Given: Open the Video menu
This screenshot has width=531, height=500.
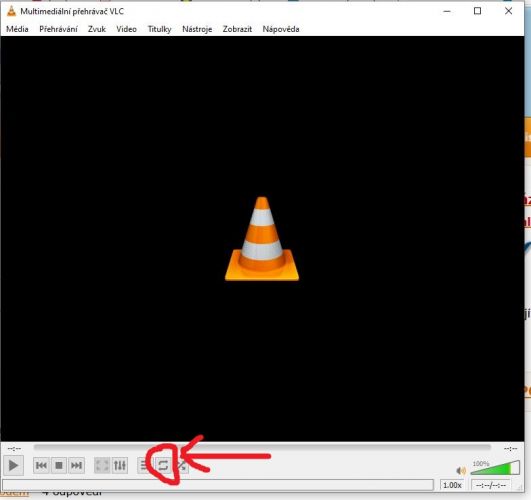Looking at the screenshot, I should tap(126, 29).
